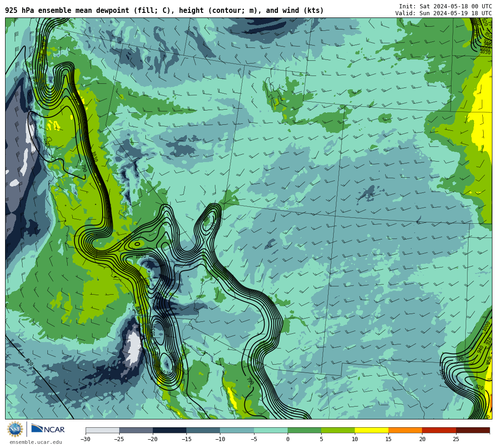Viewport: 497px width, 448px height.
Task: Click the colorbar label '0'
Action: click(288, 439)
